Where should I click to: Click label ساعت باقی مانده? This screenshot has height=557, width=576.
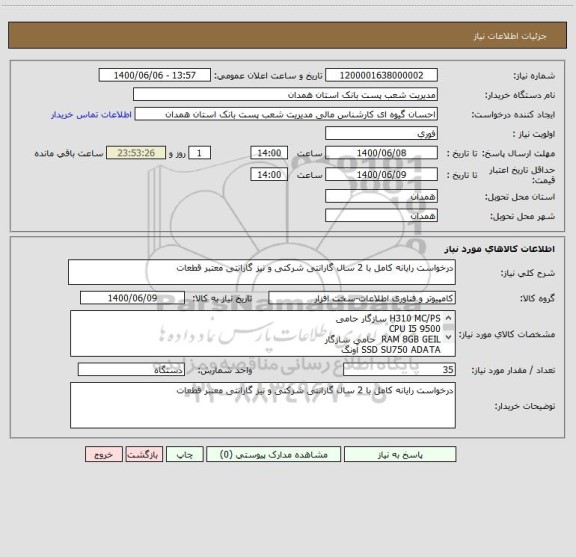click(69, 154)
